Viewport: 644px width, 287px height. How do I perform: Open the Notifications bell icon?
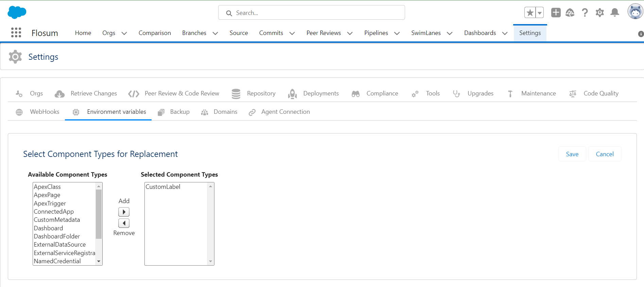coord(615,13)
